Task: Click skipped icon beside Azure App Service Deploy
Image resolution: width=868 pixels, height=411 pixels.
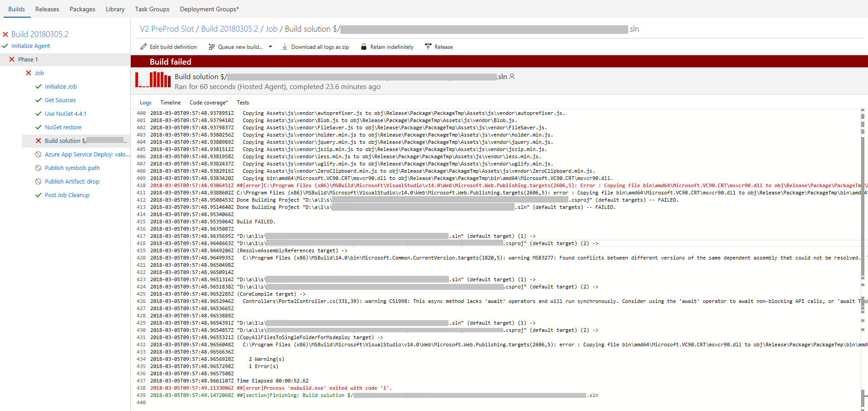Action: pos(38,154)
